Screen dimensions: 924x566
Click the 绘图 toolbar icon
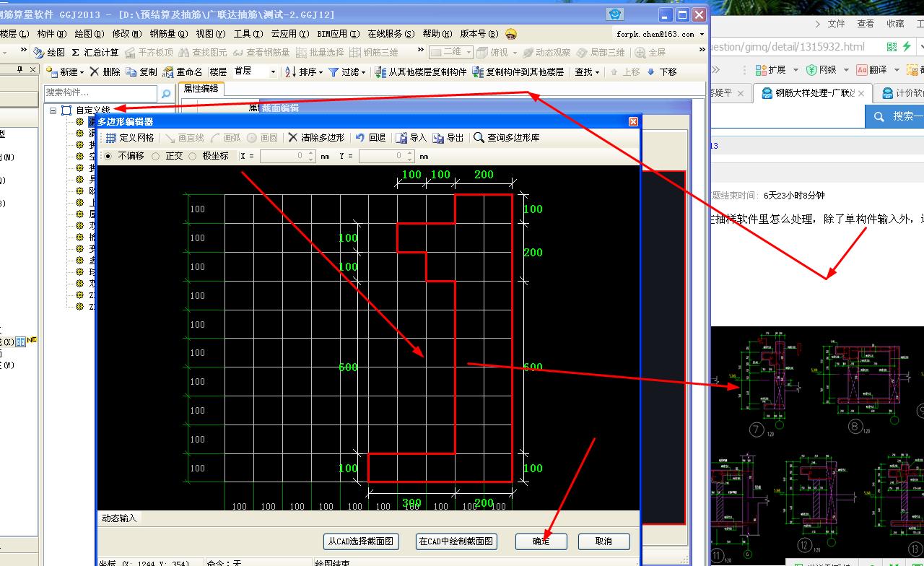click(x=38, y=53)
